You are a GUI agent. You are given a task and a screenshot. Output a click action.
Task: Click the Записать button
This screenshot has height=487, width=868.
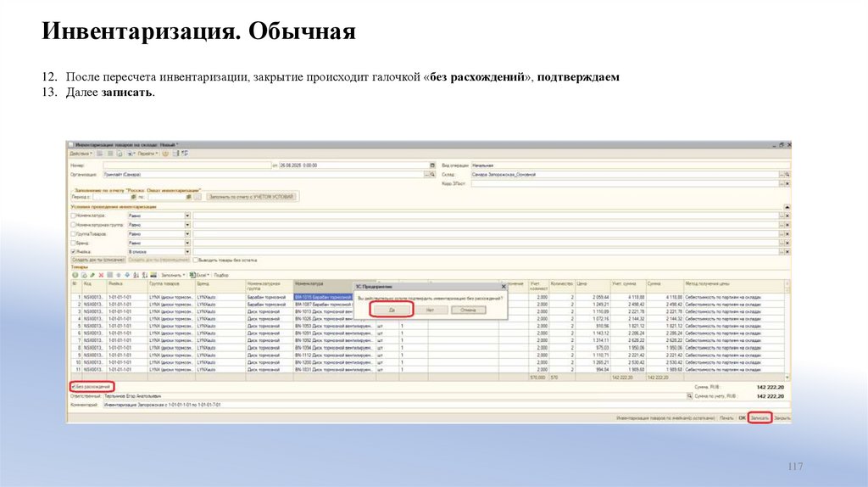click(759, 417)
